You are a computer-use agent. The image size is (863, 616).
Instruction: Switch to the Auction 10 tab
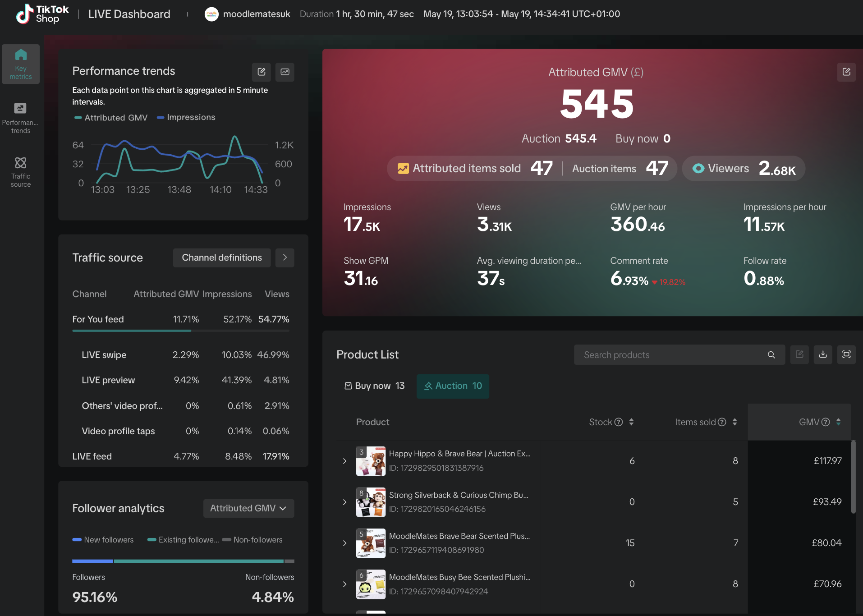pos(453,386)
